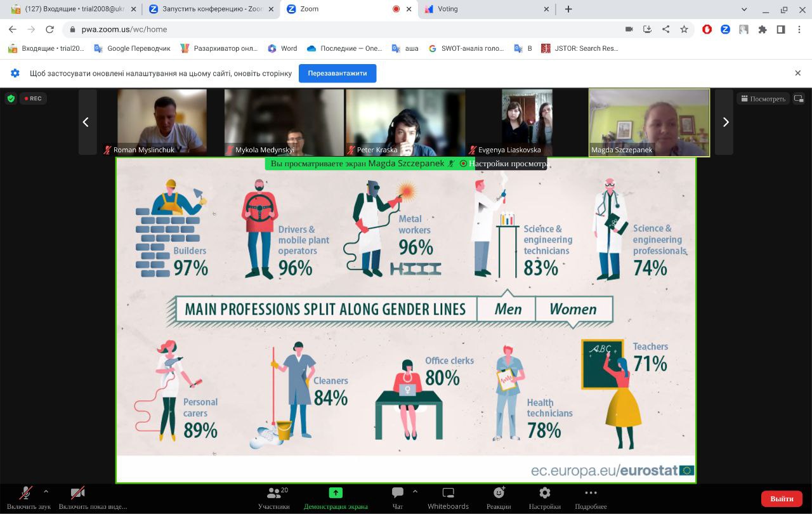Dismiss the settings update notification bar
Viewport: 812px width, 514px height.
click(798, 73)
